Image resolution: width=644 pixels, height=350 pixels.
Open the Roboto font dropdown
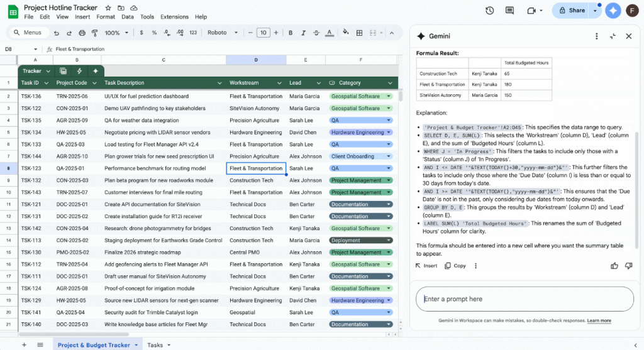[223, 33]
